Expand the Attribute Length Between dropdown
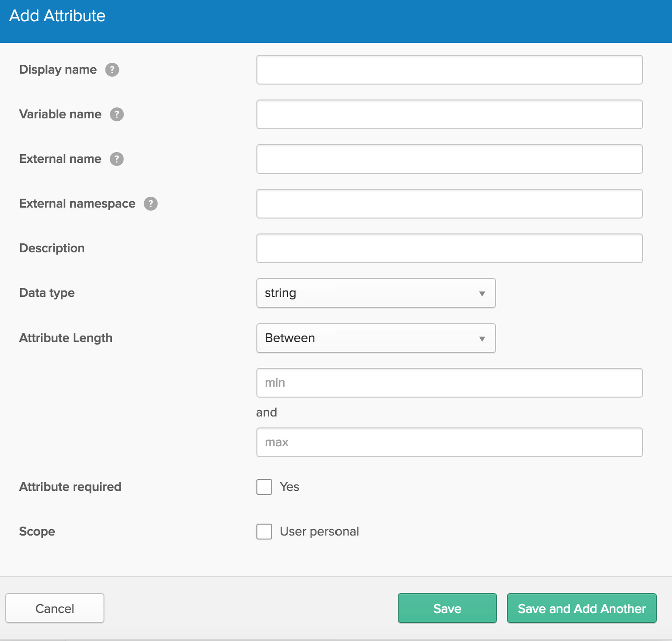This screenshot has width=672, height=641. pyautogui.click(x=376, y=338)
